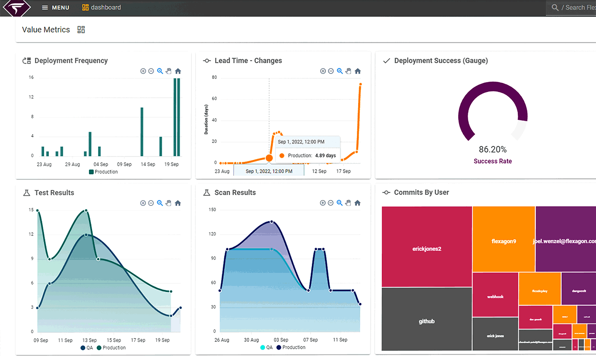The width and height of the screenshot is (596, 364).
Task: Toggle Production legend in Scan Results
Action: coord(291,347)
